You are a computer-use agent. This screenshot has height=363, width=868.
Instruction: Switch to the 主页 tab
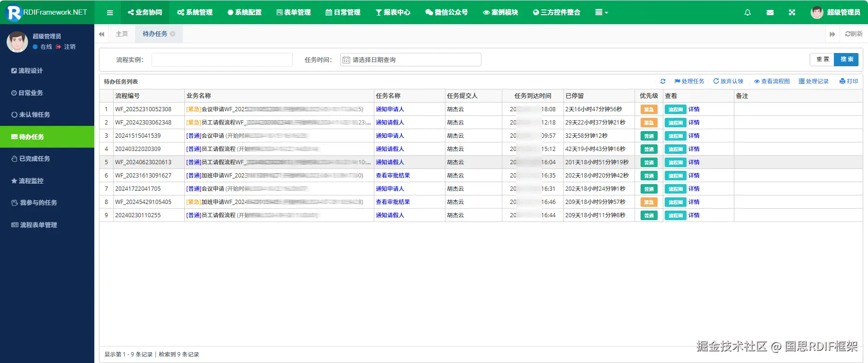click(x=122, y=34)
